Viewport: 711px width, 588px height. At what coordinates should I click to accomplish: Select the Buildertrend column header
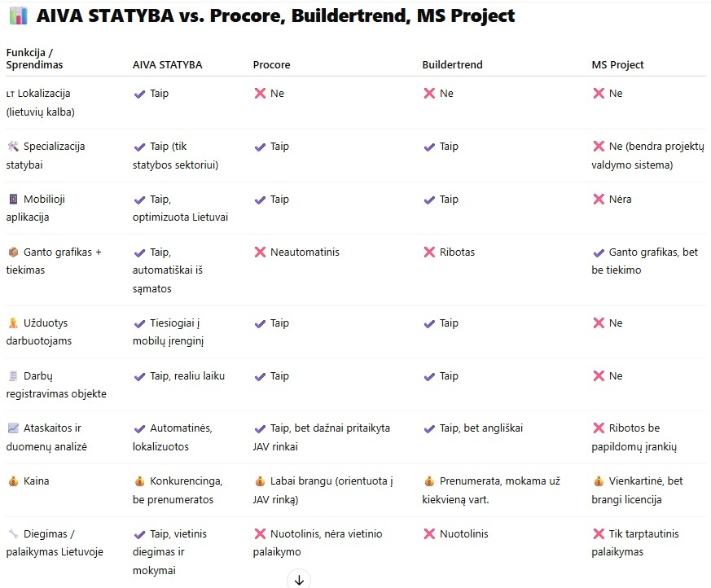[452, 65]
